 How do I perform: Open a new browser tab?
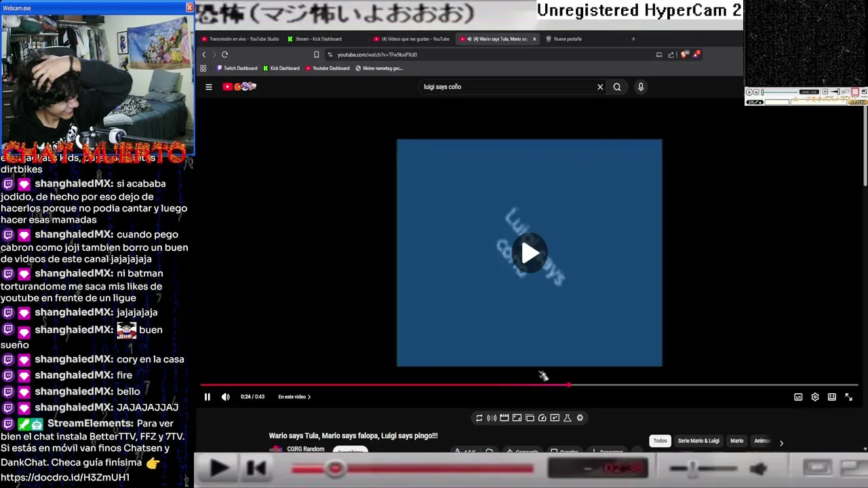[633, 39]
